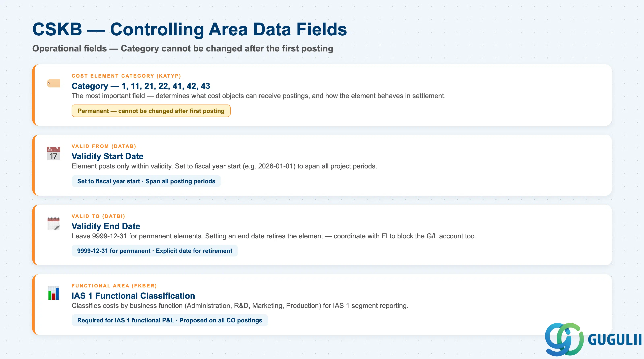Image resolution: width=644 pixels, height=359 pixels.
Task: Click the 'Set to fiscal year start' pill
Action: pyautogui.click(x=146, y=181)
